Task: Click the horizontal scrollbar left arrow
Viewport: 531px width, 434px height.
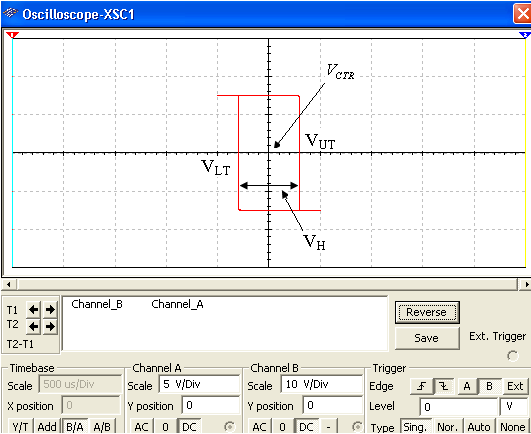Action: 9,284
